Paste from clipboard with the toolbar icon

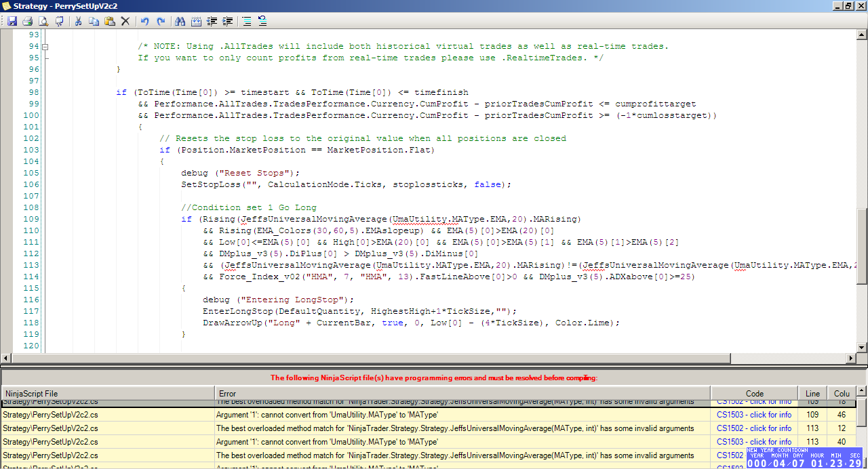(x=109, y=21)
